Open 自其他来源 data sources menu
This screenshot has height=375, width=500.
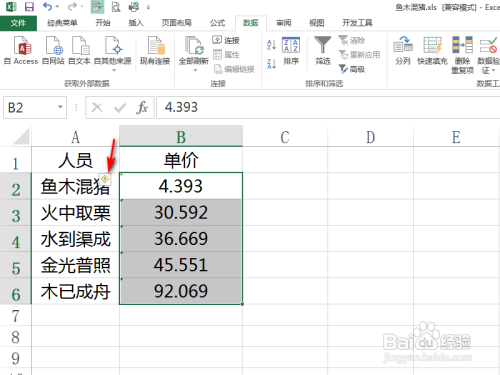(113, 53)
